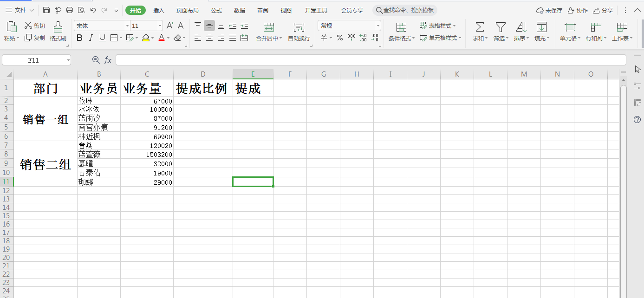The height and width of the screenshot is (298, 644).
Task: Toggle Bold formatting
Action: click(x=79, y=38)
